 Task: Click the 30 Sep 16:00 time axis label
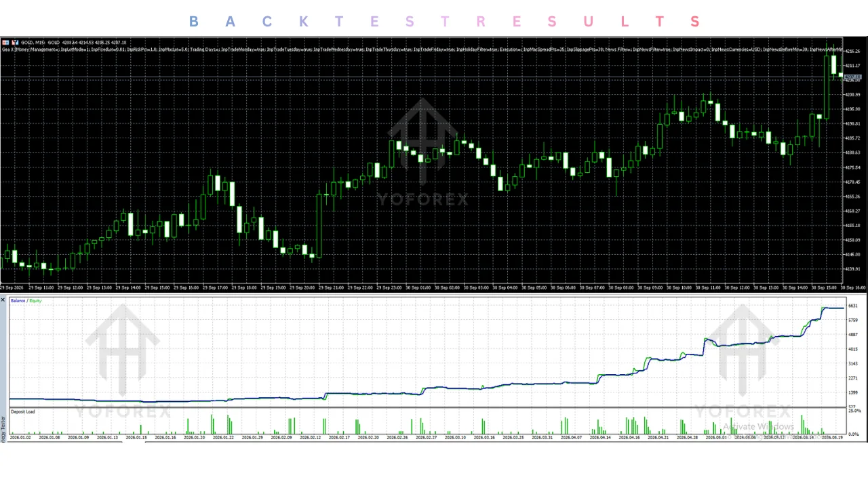coord(853,287)
